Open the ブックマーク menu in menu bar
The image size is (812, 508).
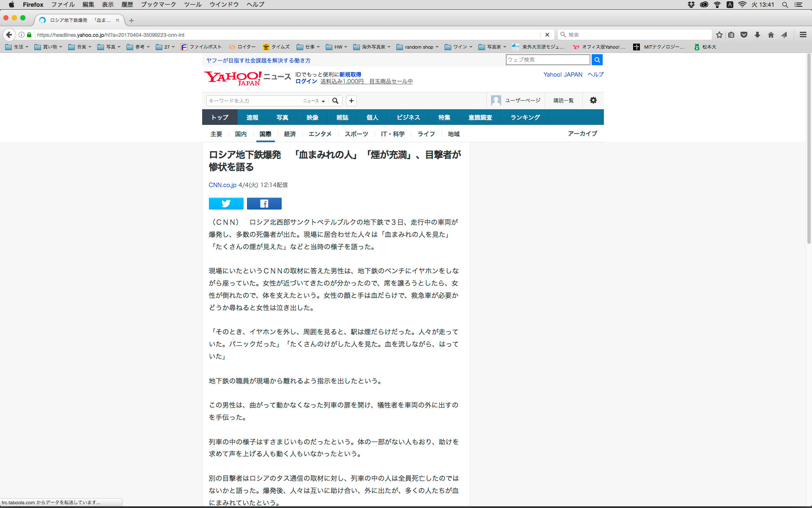158,5
